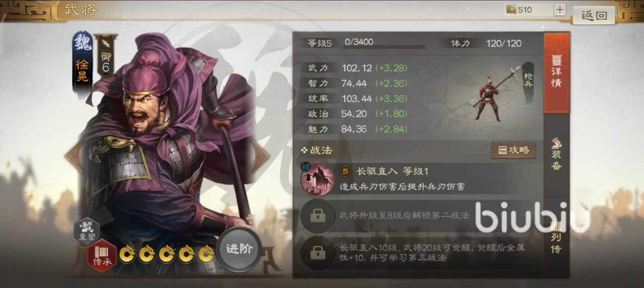Click the plus icon to add gold
Screen dimensions: 644x288
(560, 10)
